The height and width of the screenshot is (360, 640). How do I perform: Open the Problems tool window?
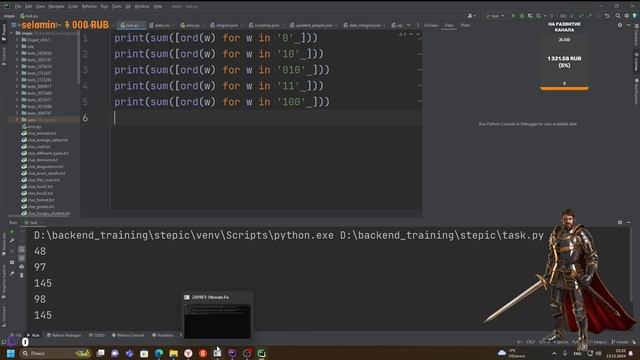tap(163, 335)
